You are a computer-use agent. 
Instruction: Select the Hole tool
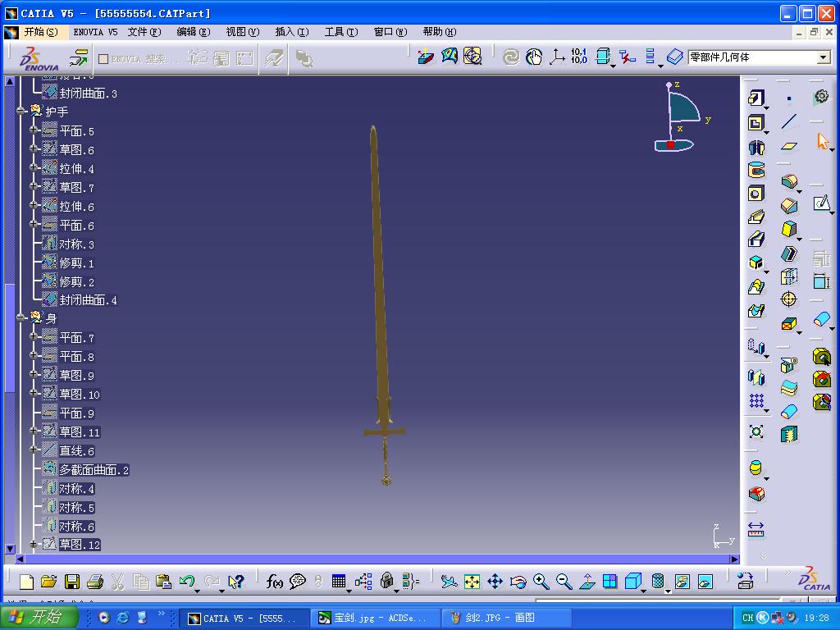(756, 194)
